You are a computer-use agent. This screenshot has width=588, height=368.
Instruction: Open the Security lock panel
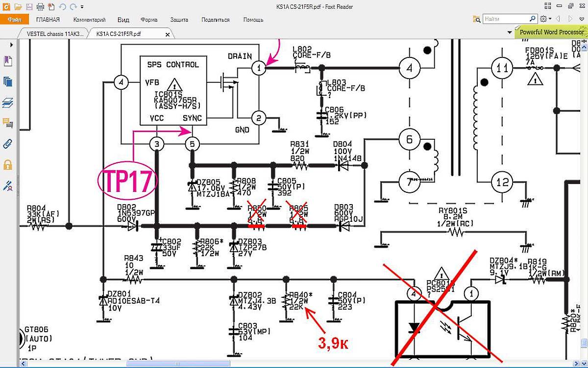point(8,164)
